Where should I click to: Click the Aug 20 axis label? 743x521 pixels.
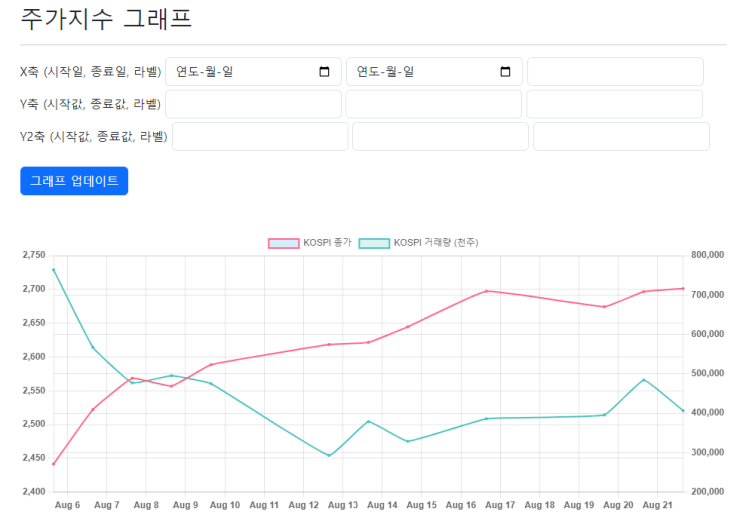618,505
